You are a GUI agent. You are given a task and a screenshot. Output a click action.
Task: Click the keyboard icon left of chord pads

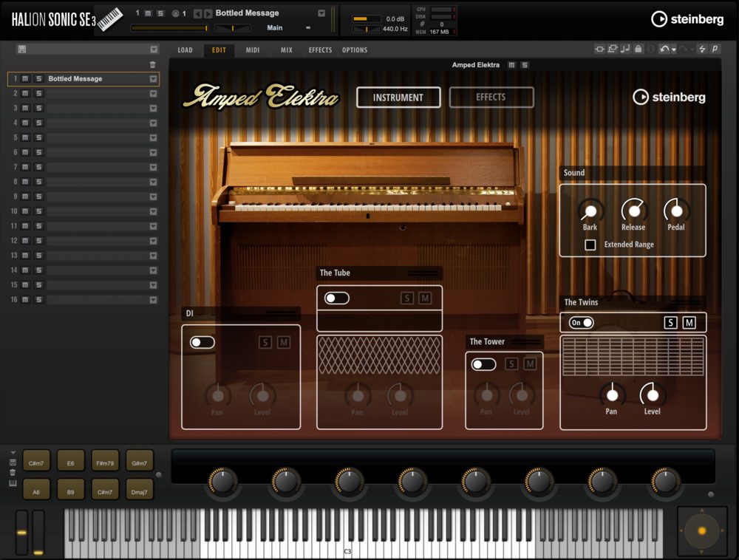pyautogui.click(x=13, y=483)
